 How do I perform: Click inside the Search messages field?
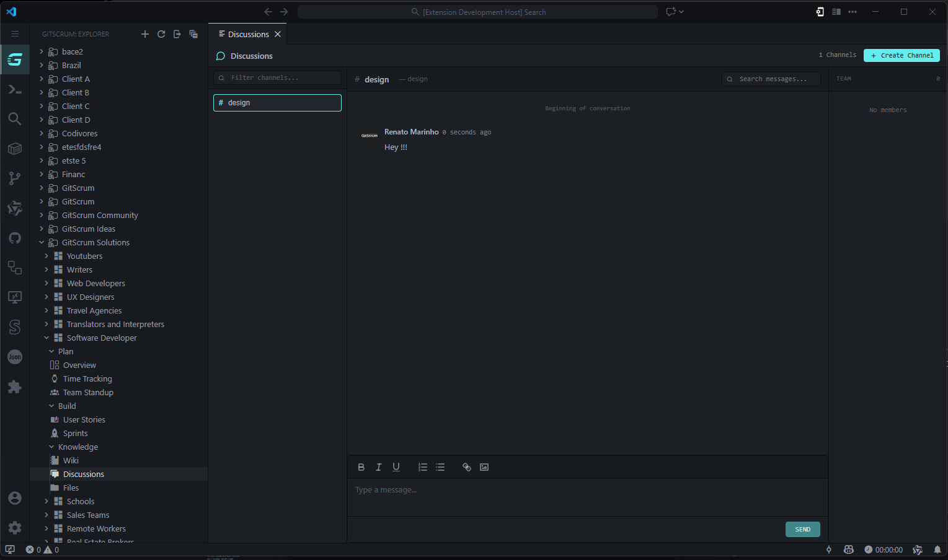[771, 79]
